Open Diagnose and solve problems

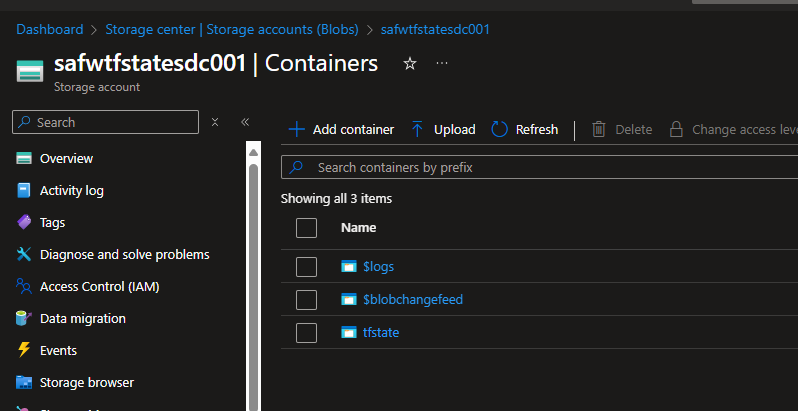[x=124, y=254]
